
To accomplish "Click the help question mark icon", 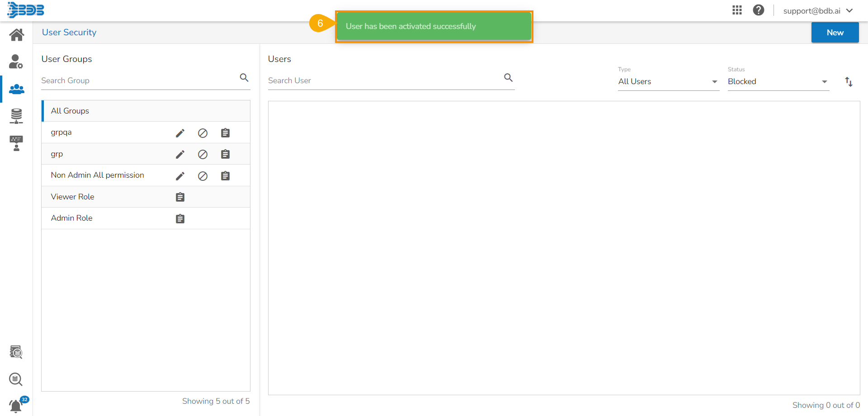I will click(758, 10).
